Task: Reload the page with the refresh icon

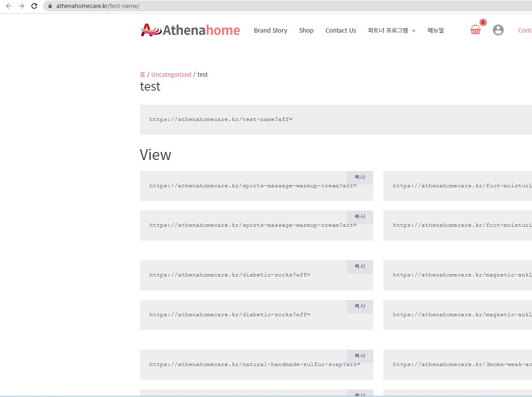Action: tap(34, 6)
